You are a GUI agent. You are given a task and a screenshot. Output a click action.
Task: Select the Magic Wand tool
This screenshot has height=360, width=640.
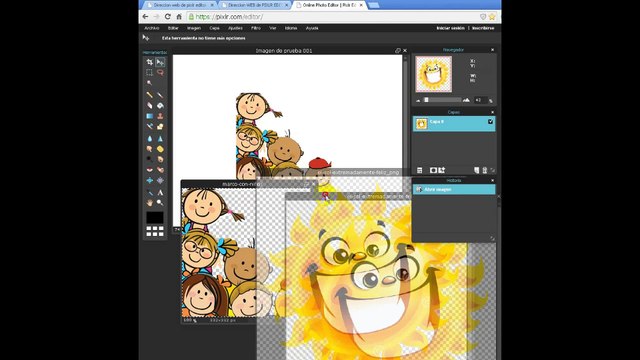click(x=149, y=83)
